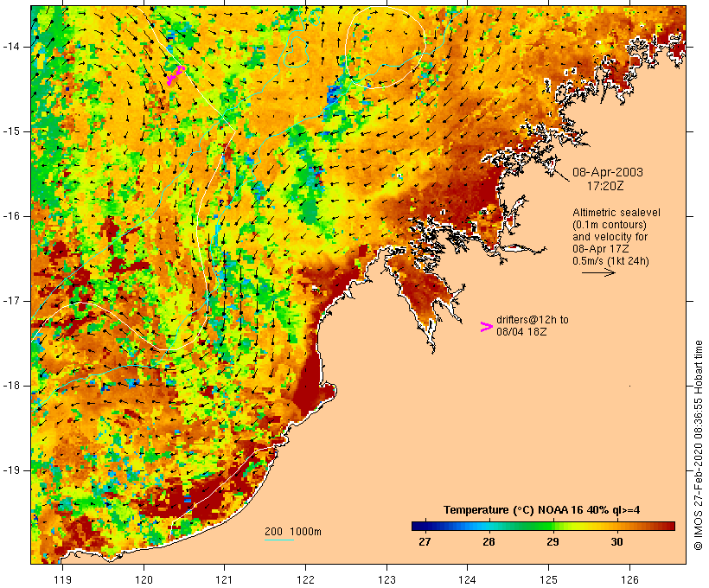Click latitude axis label -18
Image resolution: width=709 pixels, height=588 pixels.
tap(11, 386)
